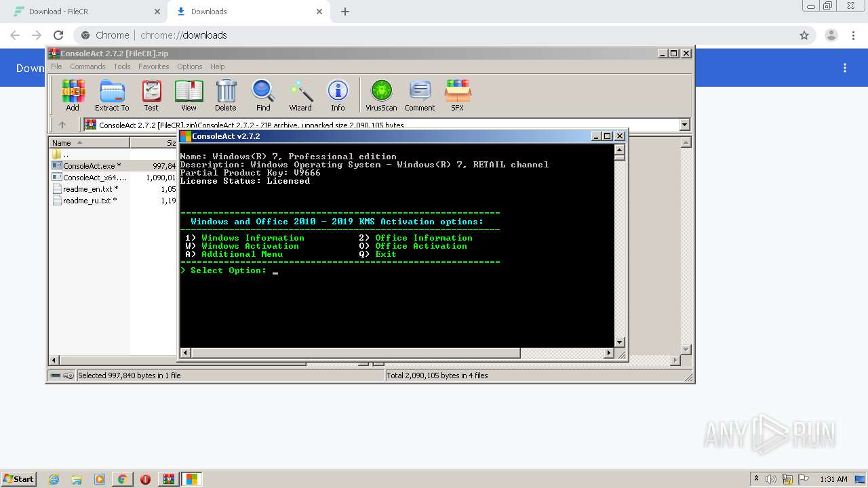Open the Favorites menu
This screenshot has width=868, height=488.
click(x=154, y=66)
